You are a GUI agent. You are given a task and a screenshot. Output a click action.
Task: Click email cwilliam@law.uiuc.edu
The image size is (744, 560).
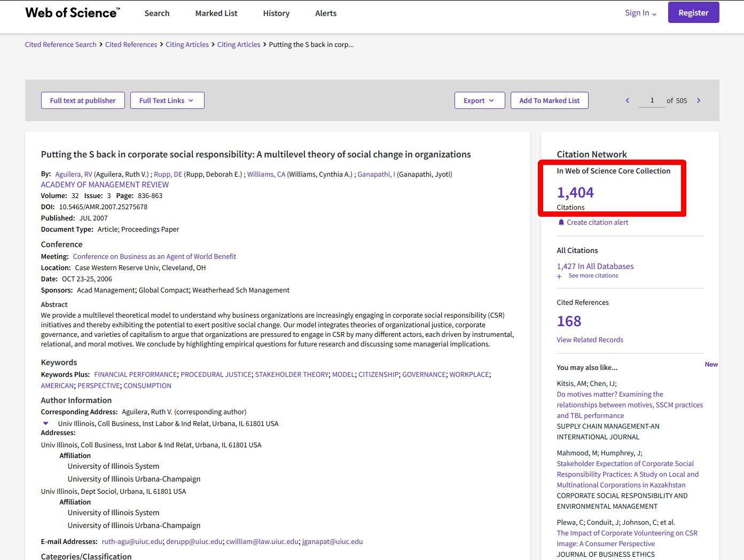[262, 541]
